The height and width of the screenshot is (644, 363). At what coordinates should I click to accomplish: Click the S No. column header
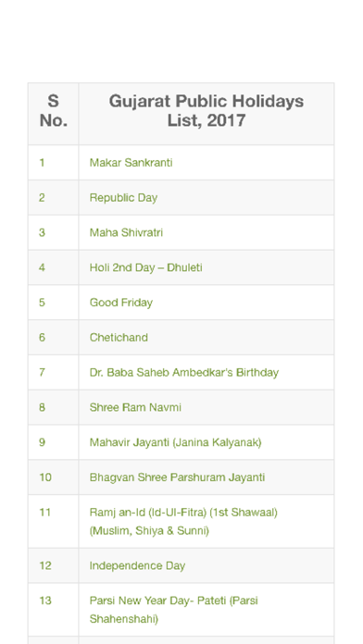click(x=54, y=110)
